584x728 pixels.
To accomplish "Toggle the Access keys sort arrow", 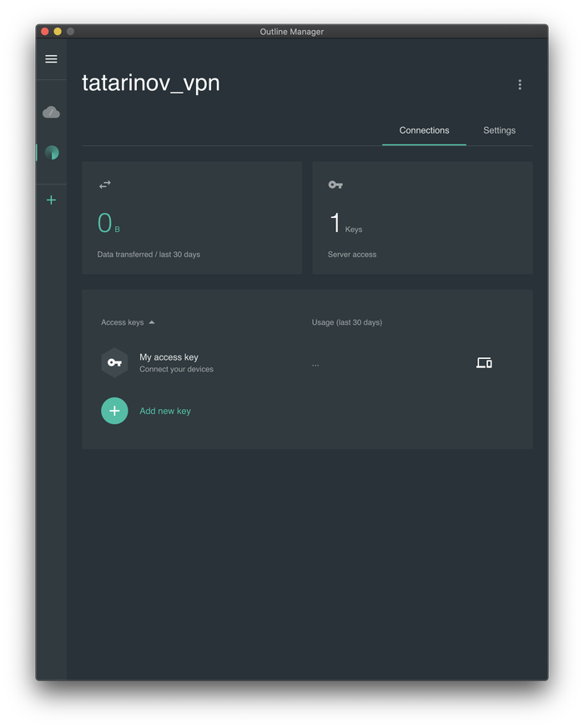I will pos(152,322).
